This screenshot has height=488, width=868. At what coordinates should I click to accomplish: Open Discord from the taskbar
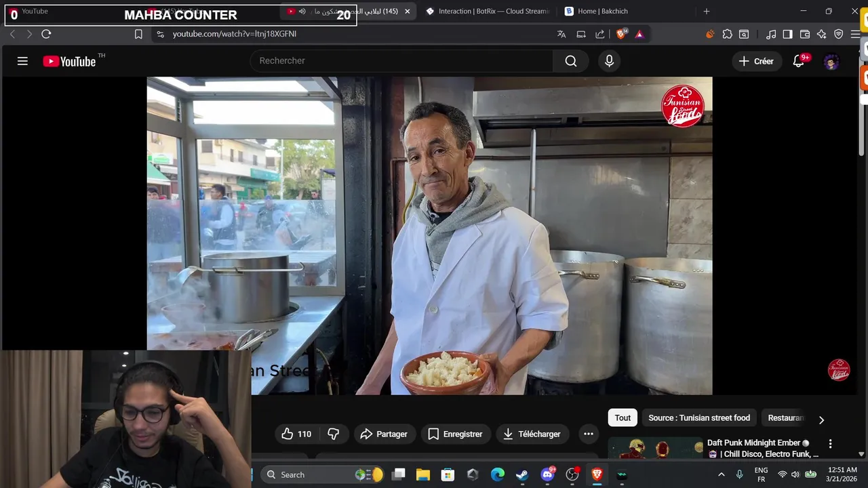coord(547,474)
